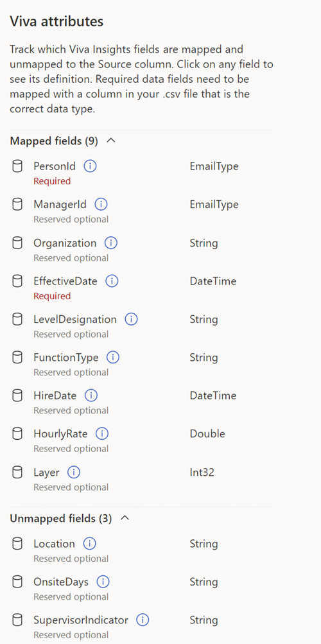Select the Layer field name
This screenshot has height=644, width=321.
coord(46,473)
